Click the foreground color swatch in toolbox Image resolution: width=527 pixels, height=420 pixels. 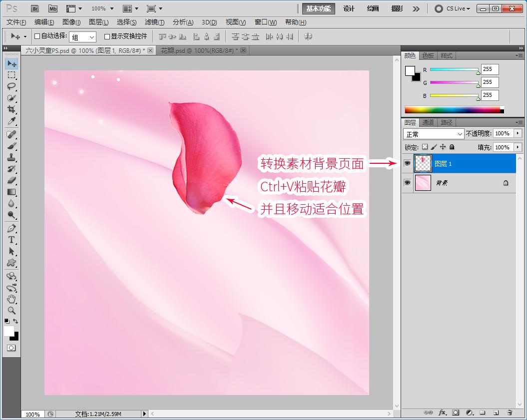pyautogui.click(x=9, y=331)
